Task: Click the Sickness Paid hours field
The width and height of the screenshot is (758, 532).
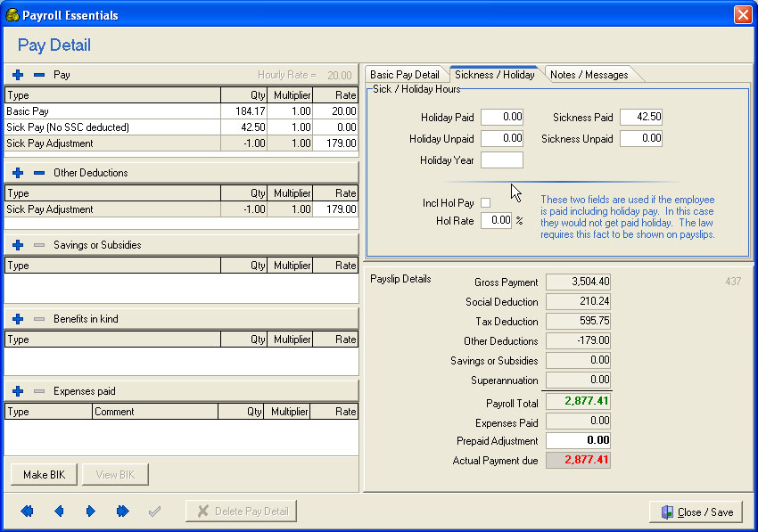Action: (641, 118)
